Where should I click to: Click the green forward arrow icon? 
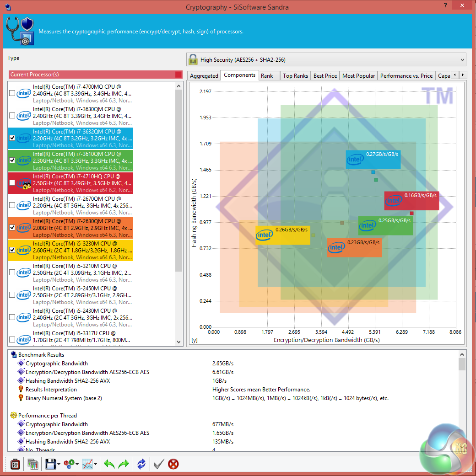124,464
